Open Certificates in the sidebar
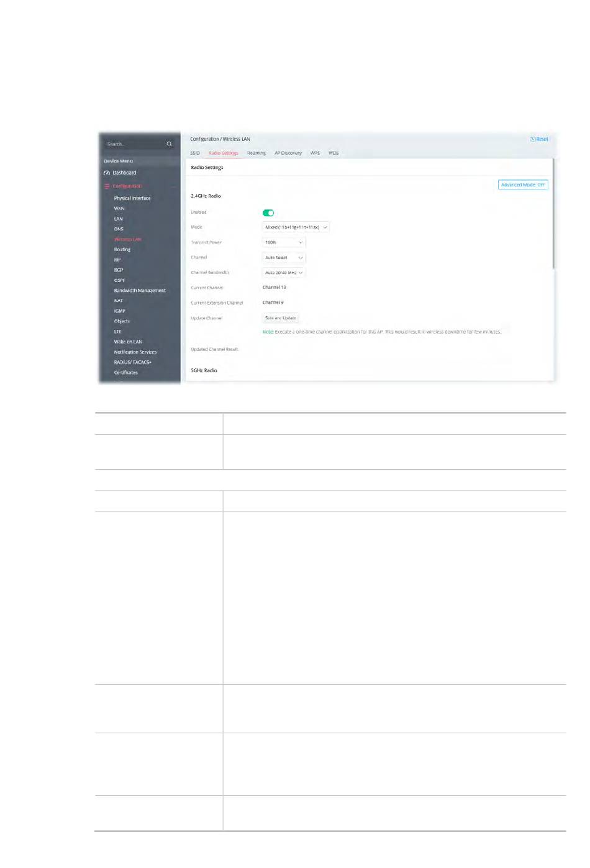590x868 pixels. click(126, 373)
